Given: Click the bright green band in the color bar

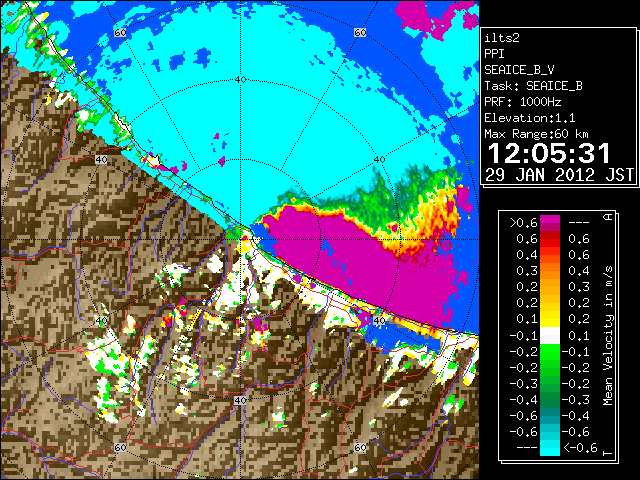Looking at the screenshot, I should (550, 351).
